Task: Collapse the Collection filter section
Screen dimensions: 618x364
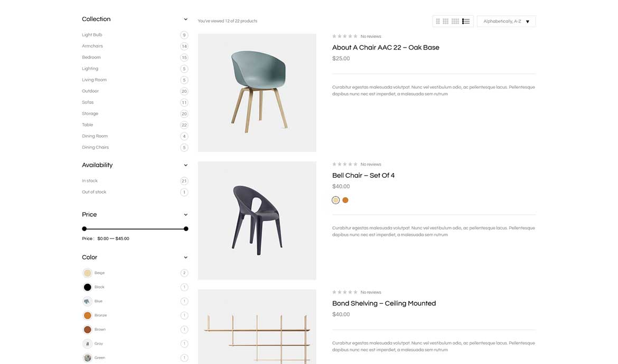Action: 185,20
